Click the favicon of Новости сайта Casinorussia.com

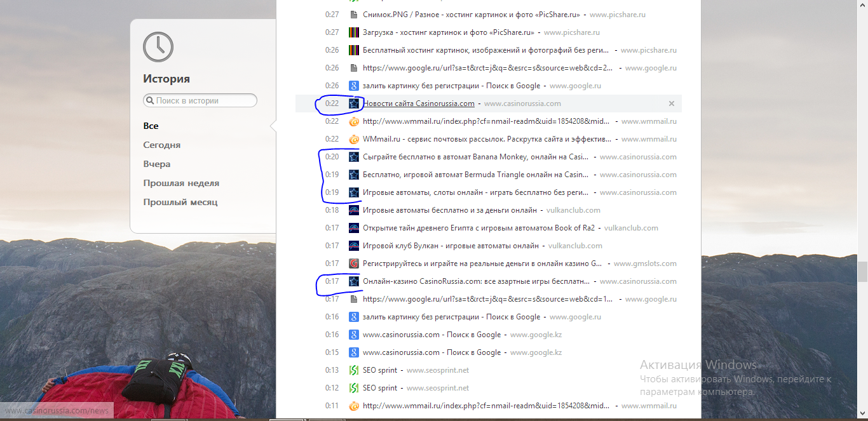coord(354,104)
